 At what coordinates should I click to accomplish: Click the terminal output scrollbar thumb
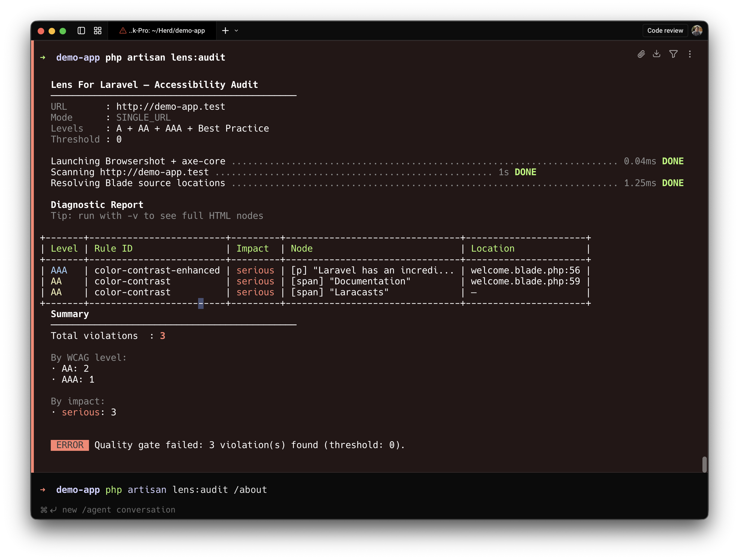tap(704, 464)
